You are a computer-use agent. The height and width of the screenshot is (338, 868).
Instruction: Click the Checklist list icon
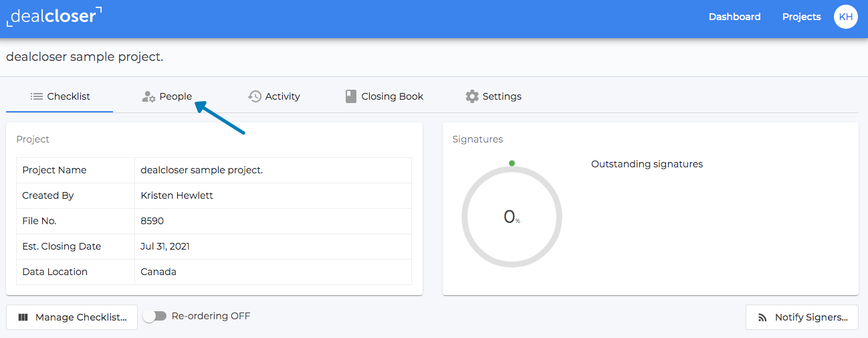coord(37,96)
